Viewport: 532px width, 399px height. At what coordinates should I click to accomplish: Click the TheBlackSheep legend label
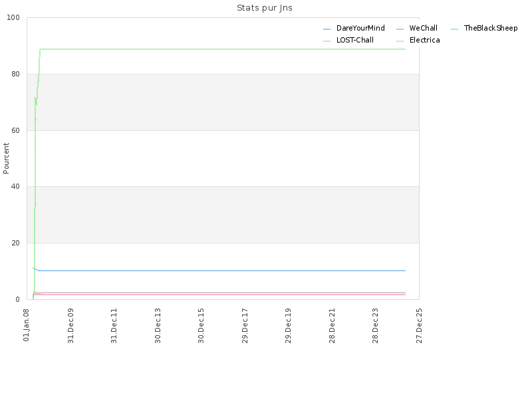click(491, 28)
